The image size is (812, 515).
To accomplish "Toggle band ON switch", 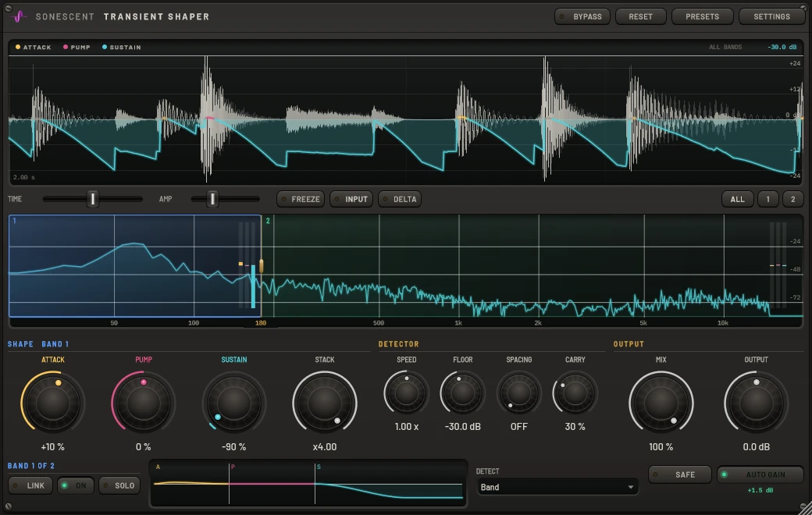I will 75,485.
